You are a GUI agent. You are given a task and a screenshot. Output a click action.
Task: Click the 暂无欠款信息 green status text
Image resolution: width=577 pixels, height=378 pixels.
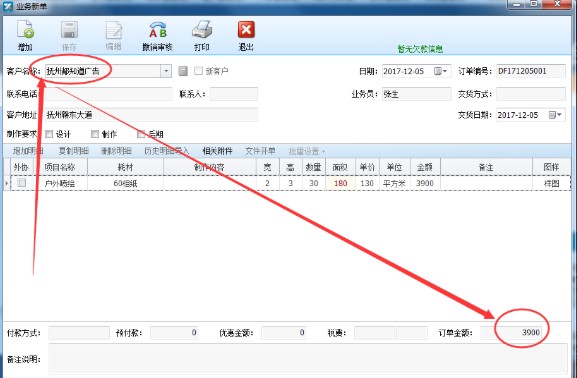point(420,49)
